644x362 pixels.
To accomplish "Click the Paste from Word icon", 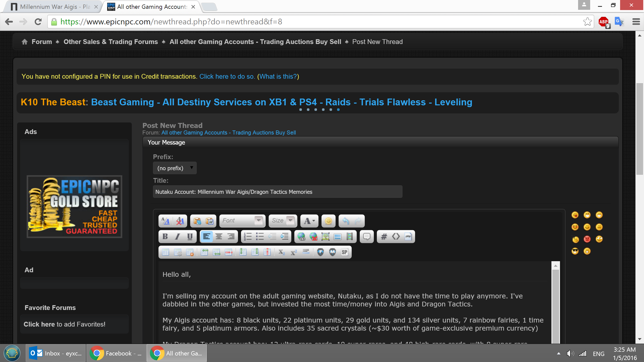I will pos(210,221).
